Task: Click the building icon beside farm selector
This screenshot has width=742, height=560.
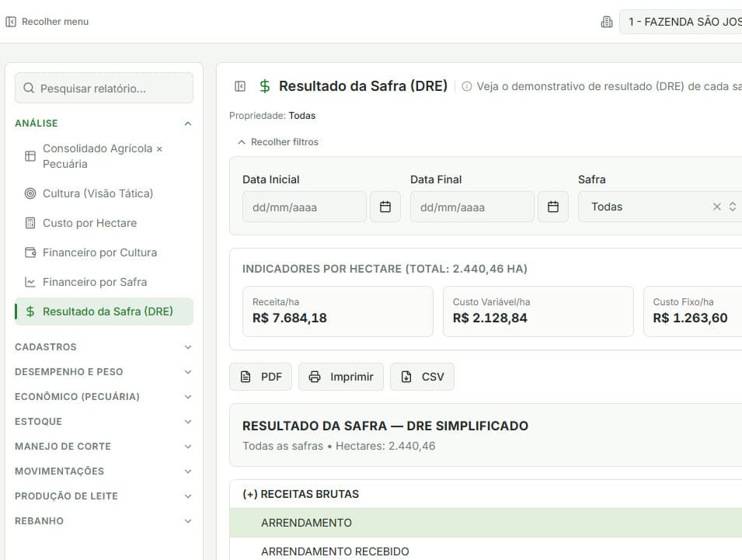Action: [606, 22]
